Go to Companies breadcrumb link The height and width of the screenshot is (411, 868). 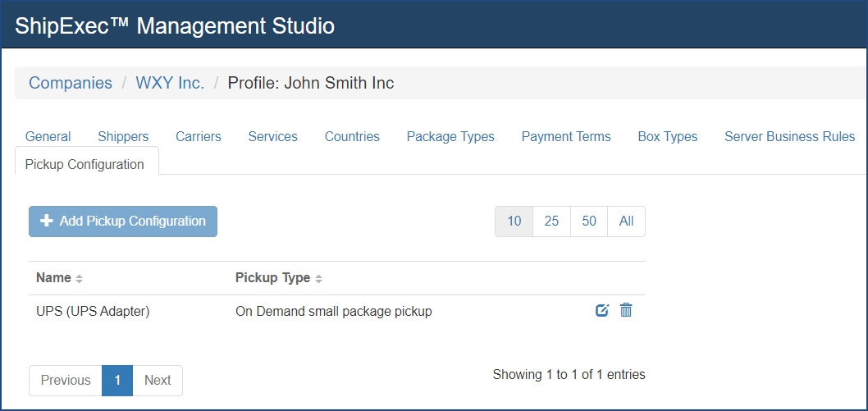coord(71,83)
